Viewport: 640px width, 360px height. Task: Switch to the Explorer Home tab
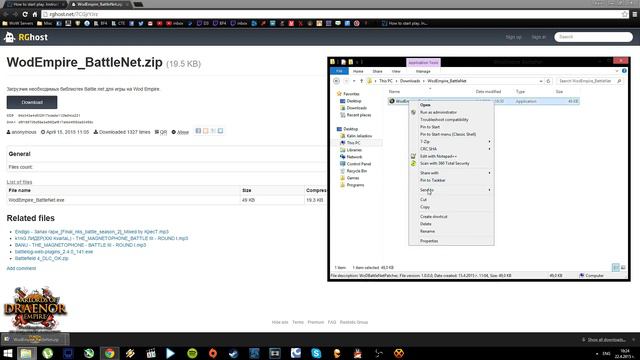coord(358,71)
